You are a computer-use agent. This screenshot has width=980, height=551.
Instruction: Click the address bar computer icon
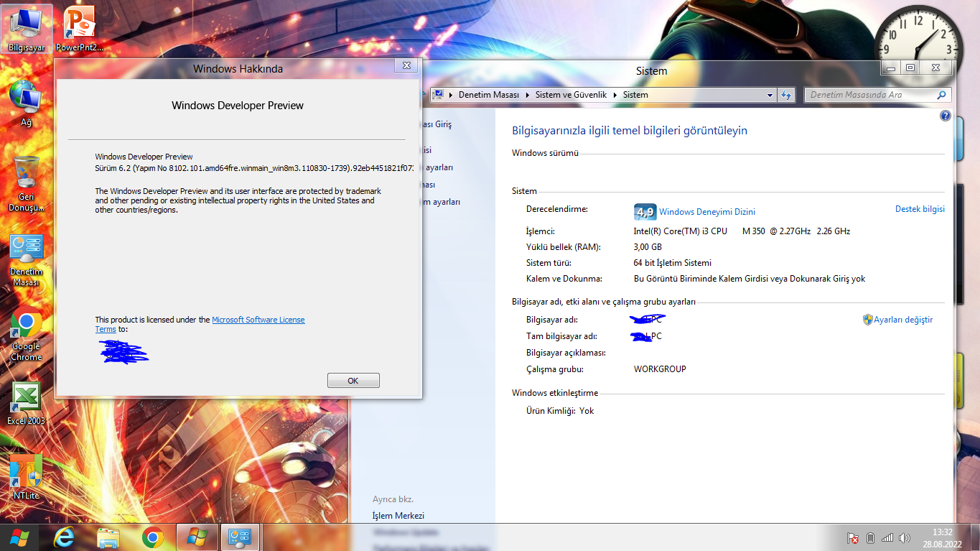point(437,95)
